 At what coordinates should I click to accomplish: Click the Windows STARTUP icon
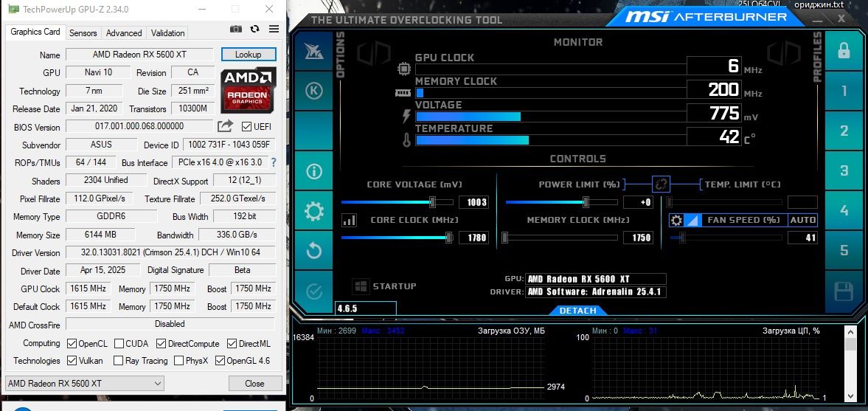click(x=361, y=286)
